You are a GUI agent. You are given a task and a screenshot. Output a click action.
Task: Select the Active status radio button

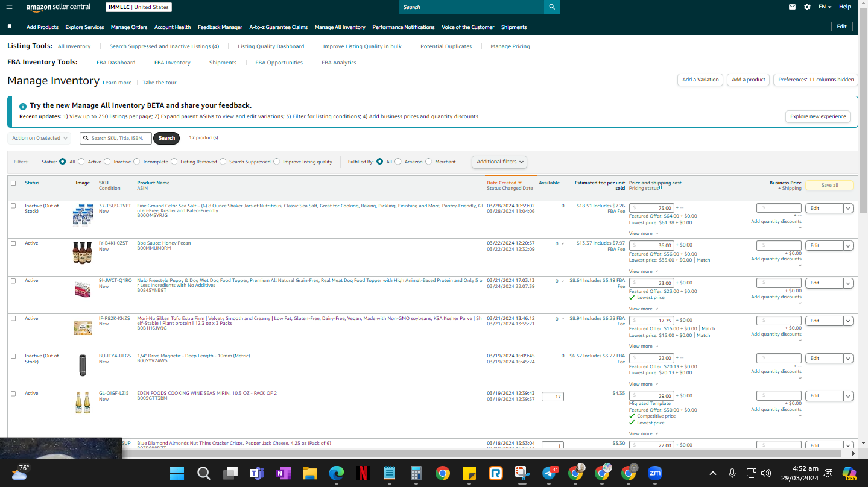tap(81, 162)
